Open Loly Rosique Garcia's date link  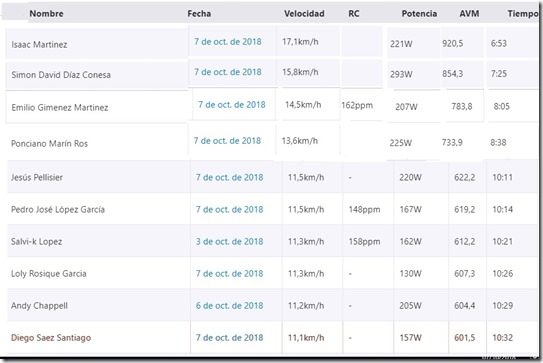click(229, 274)
